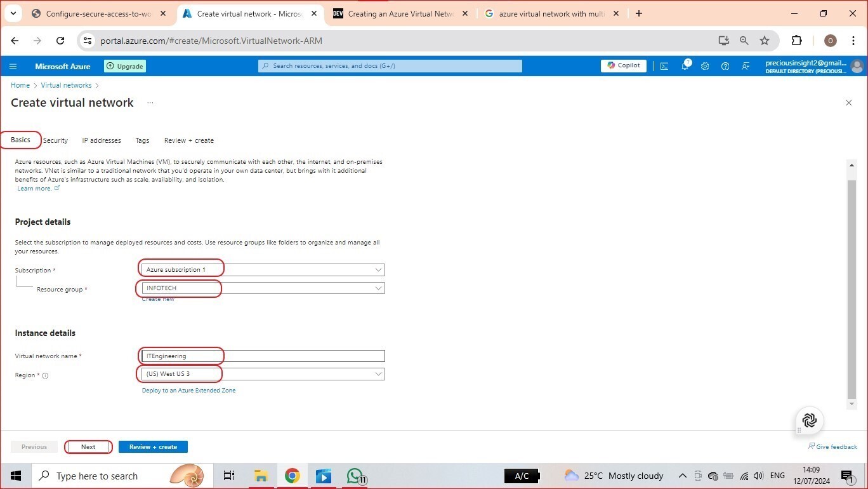Click the Upgrade button
Viewport: 868px width, 489px height.
[x=125, y=66]
